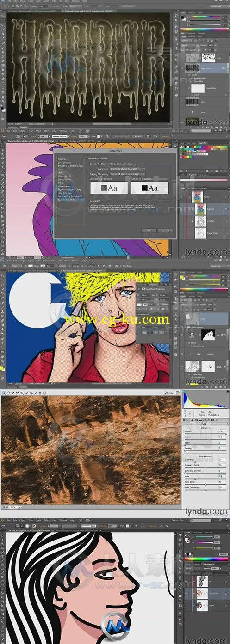This screenshot has width=230, height=644.
Task: Click Radius value field in Camera Raw Sharpening
Action: pos(222,437)
